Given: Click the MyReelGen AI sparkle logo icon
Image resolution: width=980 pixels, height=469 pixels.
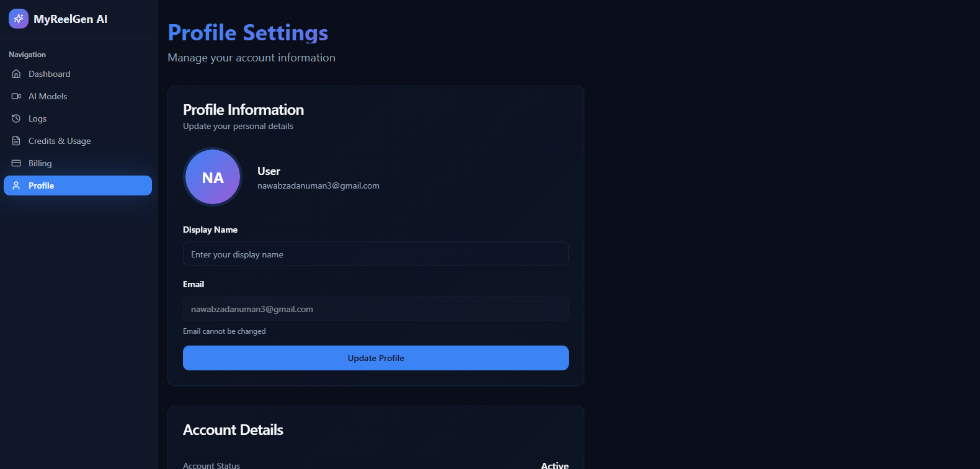Looking at the screenshot, I should pos(19,19).
